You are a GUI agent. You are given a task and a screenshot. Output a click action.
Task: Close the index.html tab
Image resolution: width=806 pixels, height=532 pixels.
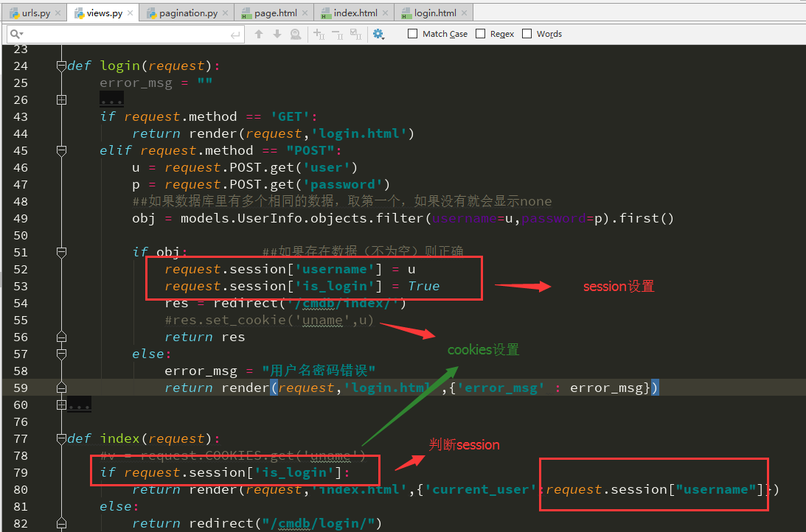coord(385,13)
